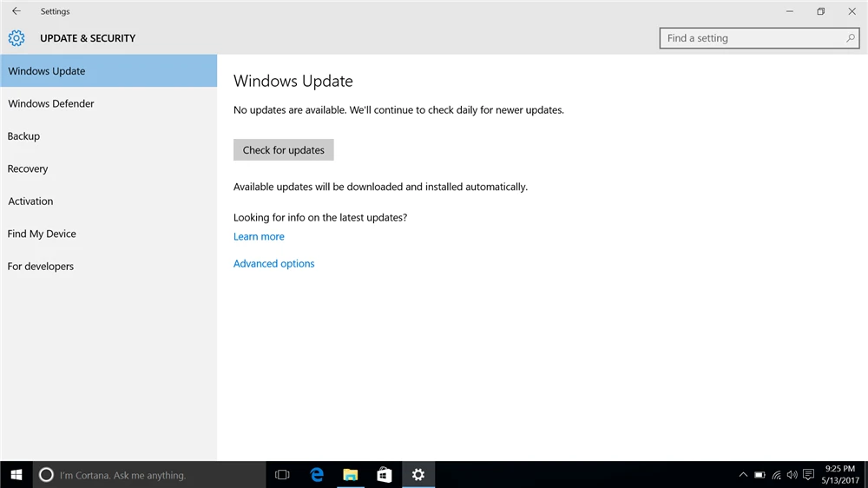
Task: Open the Action Center notifications icon
Action: tap(809, 475)
